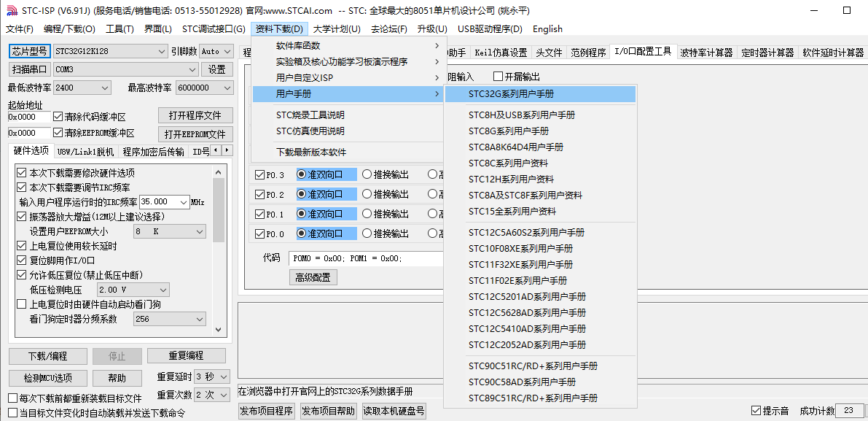
Task: Uncheck 本次下载需要修改硬件选项
Action: tap(22, 173)
